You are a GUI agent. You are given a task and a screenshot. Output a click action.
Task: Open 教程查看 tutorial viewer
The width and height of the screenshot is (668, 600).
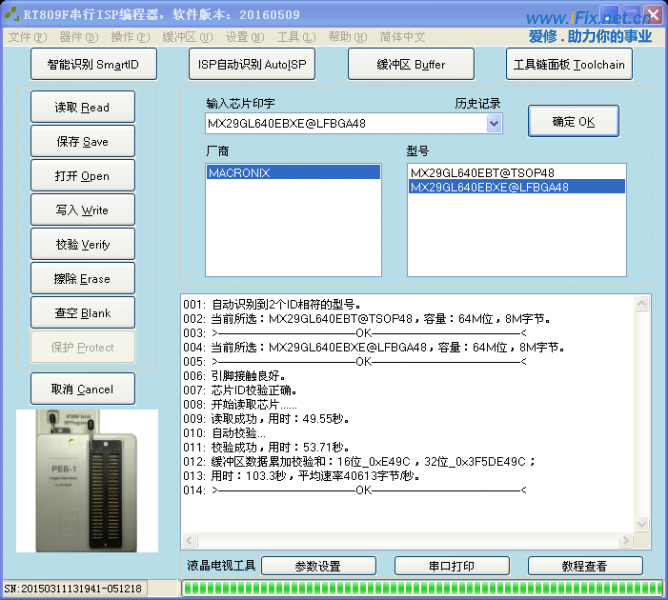point(584,566)
